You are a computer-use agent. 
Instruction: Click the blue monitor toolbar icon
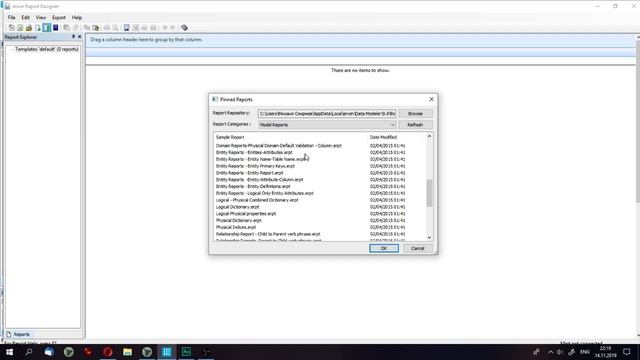[x=127, y=28]
